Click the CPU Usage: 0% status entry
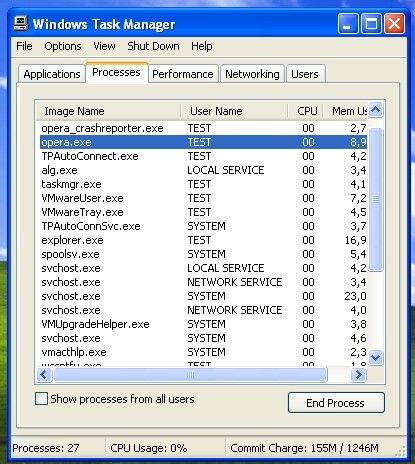The height and width of the screenshot is (464, 415). tap(148, 448)
